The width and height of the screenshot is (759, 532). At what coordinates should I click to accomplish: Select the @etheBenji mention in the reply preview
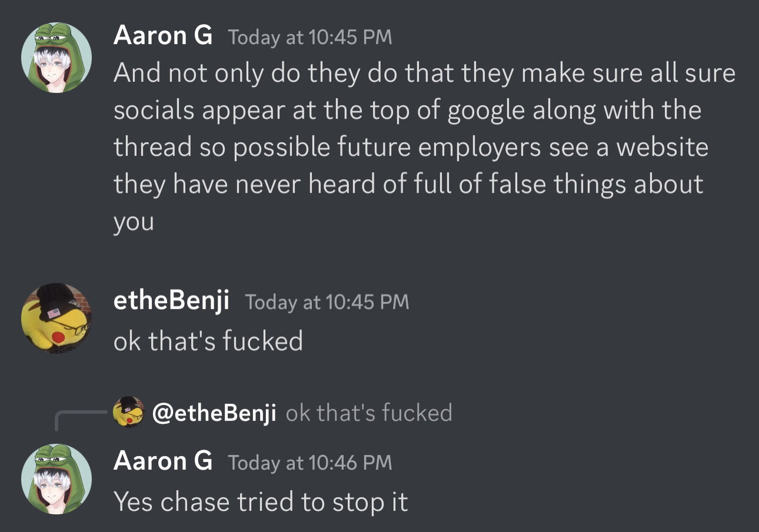point(214,413)
